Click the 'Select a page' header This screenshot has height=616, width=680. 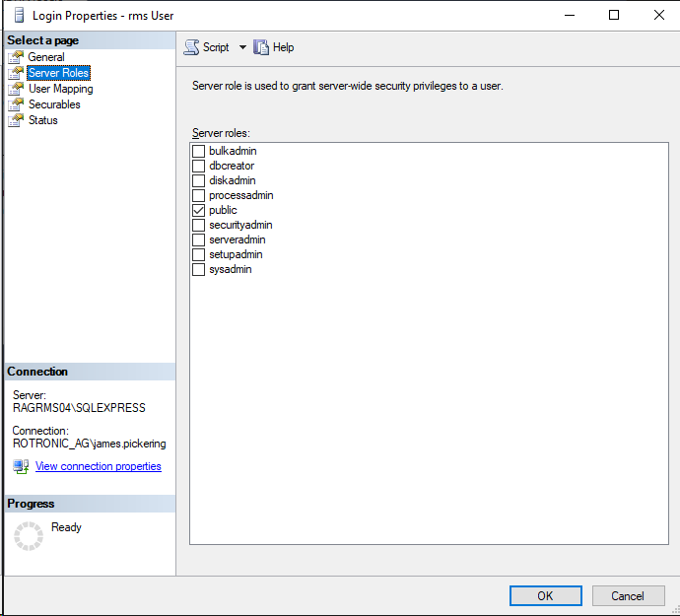tap(43, 40)
